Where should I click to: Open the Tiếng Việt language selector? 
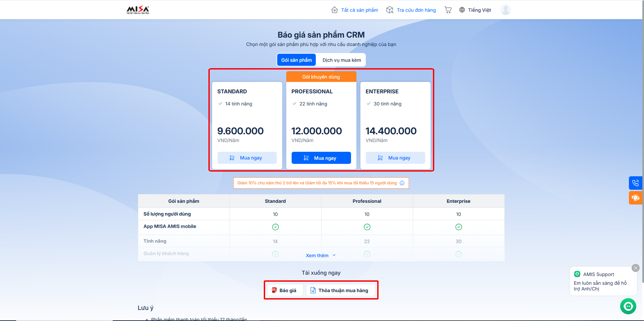pos(475,10)
